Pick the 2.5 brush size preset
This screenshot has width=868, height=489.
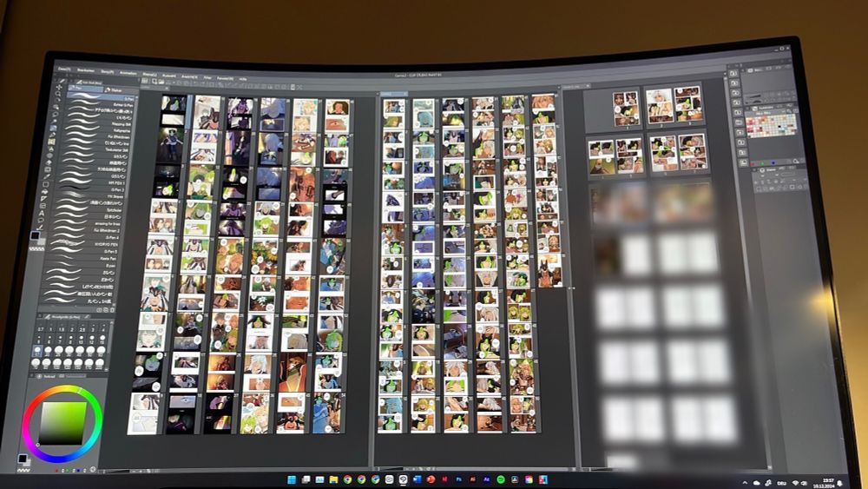[82, 327]
